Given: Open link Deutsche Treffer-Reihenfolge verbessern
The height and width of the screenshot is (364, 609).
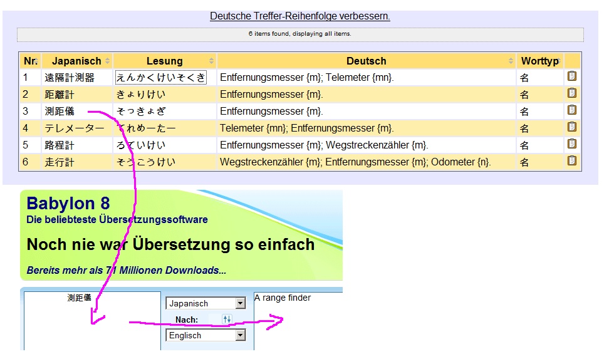Looking at the screenshot, I should [x=300, y=16].
